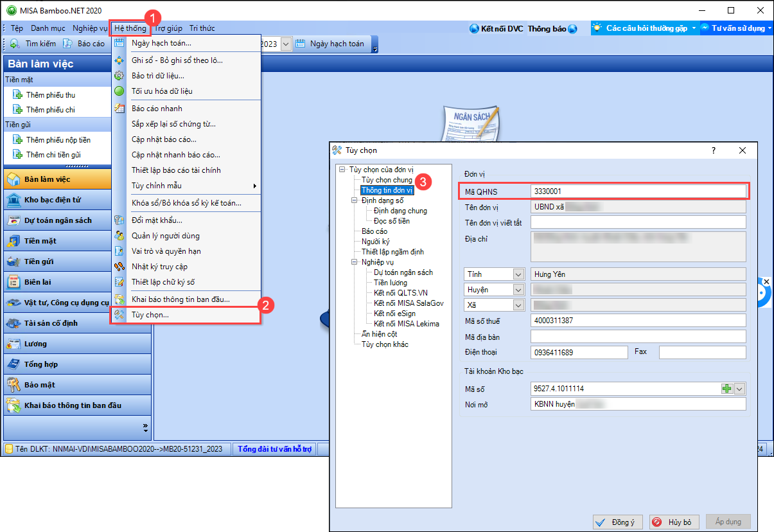The width and height of the screenshot is (774, 532).
Task: Select Thông tin đơn vị in the tree
Action: [x=387, y=190]
